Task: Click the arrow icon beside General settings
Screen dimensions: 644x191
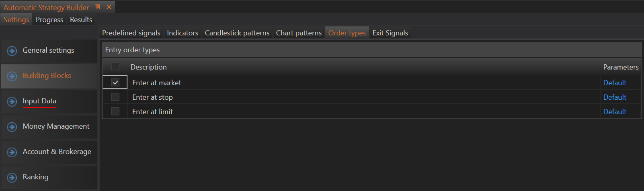Action: click(x=12, y=51)
